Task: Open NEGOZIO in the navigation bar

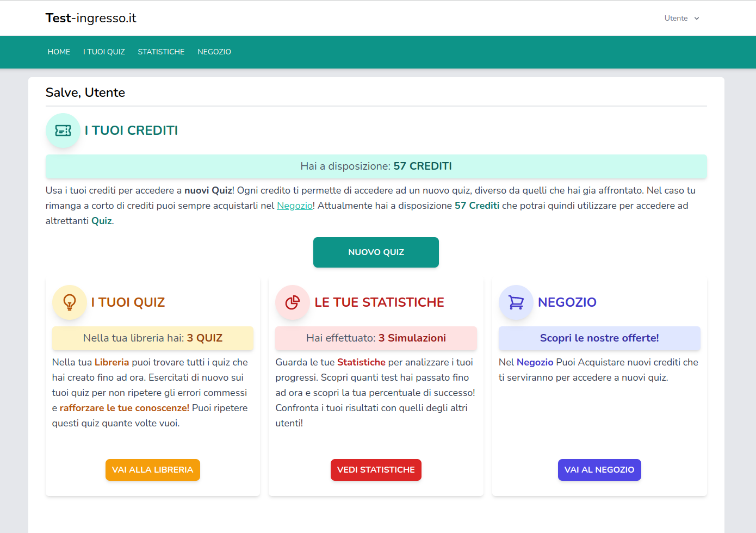Action: pos(214,52)
